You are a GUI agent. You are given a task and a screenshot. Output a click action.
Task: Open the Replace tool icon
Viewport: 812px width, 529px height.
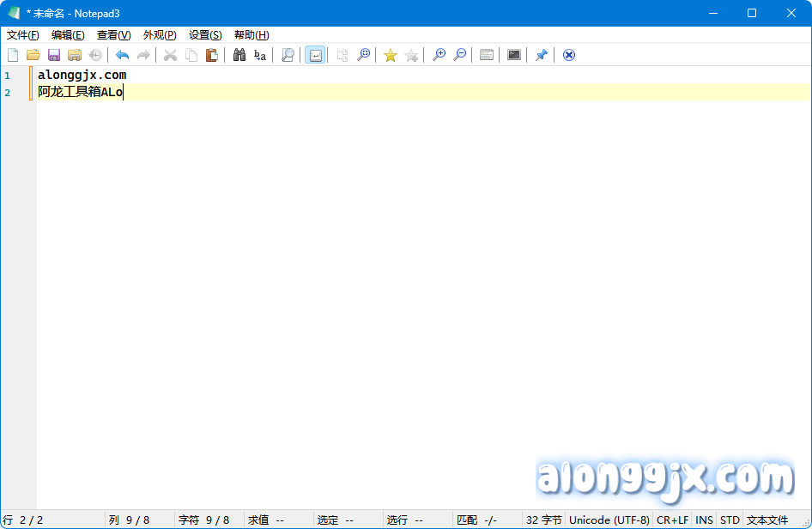click(260, 55)
